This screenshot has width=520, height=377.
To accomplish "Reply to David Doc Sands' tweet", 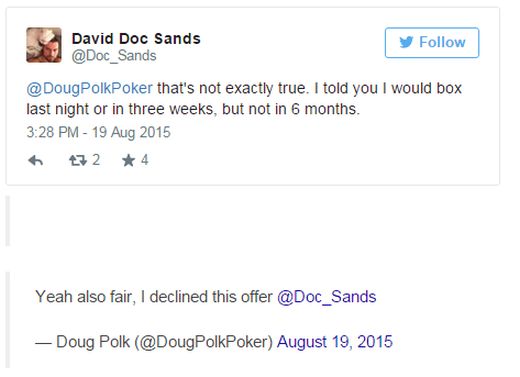I will [36, 161].
